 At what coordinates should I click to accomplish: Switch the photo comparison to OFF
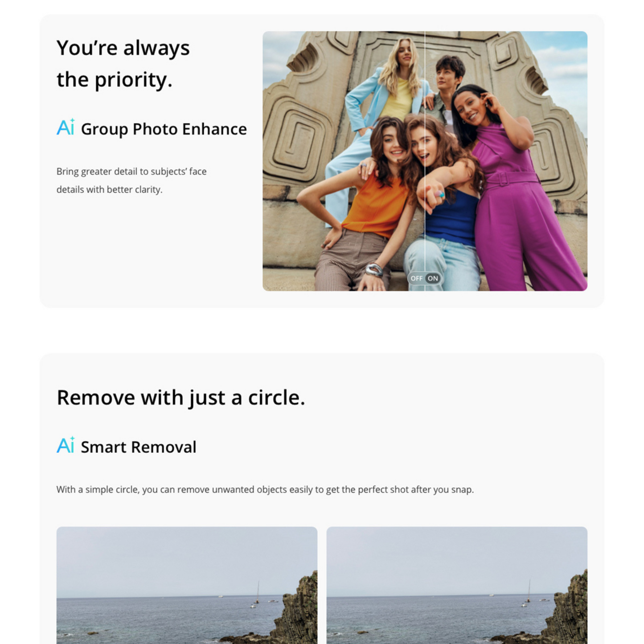[x=416, y=279]
